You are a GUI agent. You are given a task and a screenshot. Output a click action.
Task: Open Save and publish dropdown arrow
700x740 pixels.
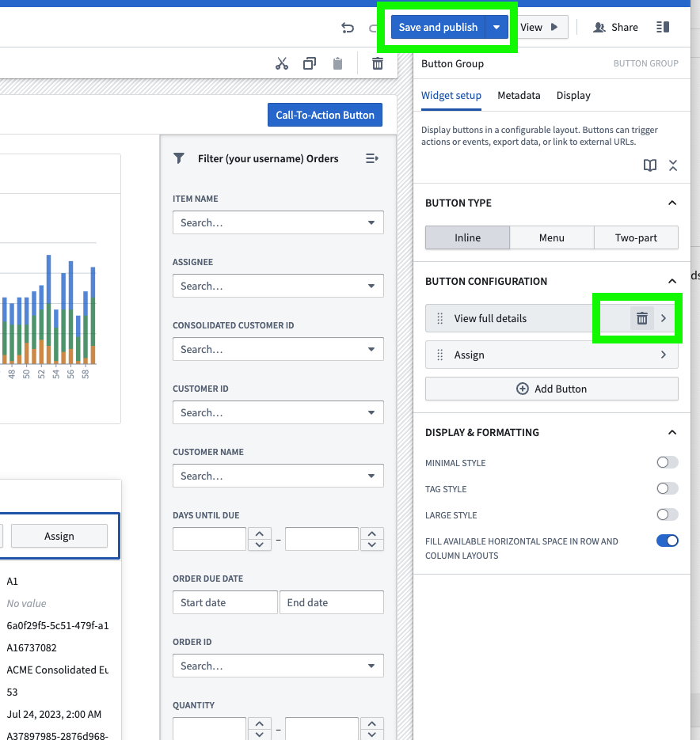496,27
